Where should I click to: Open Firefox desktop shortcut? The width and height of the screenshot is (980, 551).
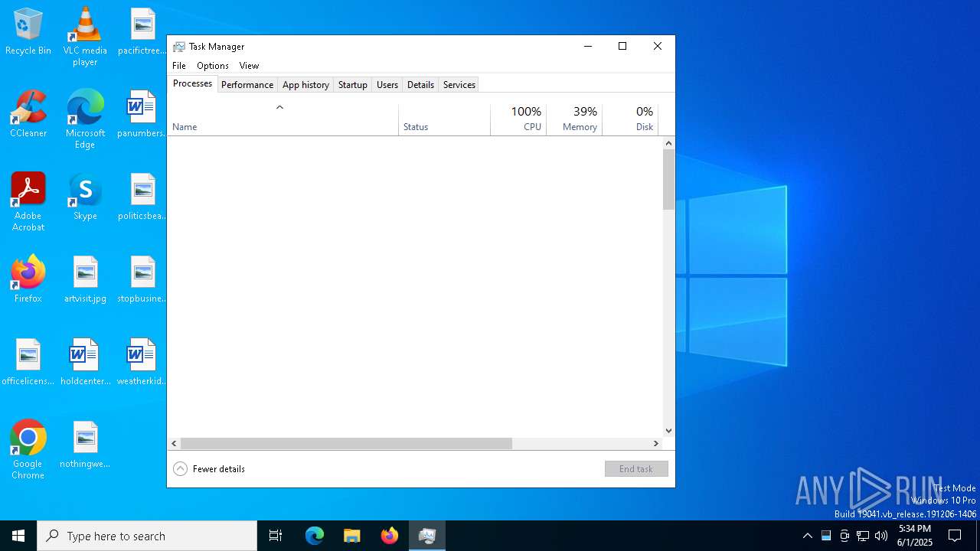[x=28, y=280]
